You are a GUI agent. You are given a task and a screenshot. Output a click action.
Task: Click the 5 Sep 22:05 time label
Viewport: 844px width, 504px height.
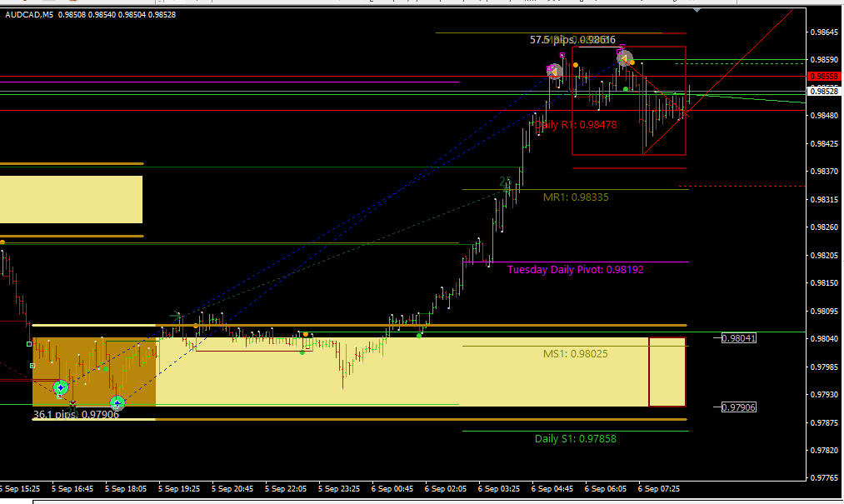285,489
